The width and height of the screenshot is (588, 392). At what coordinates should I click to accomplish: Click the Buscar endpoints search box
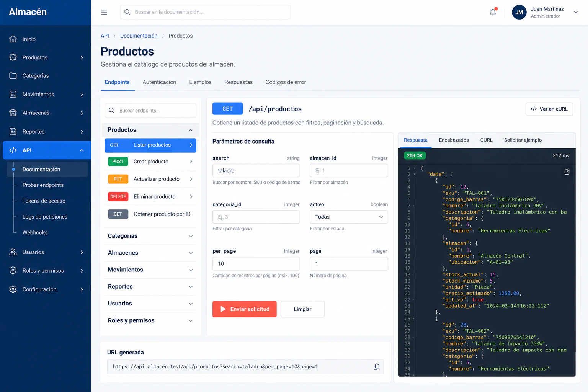[150, 111]
